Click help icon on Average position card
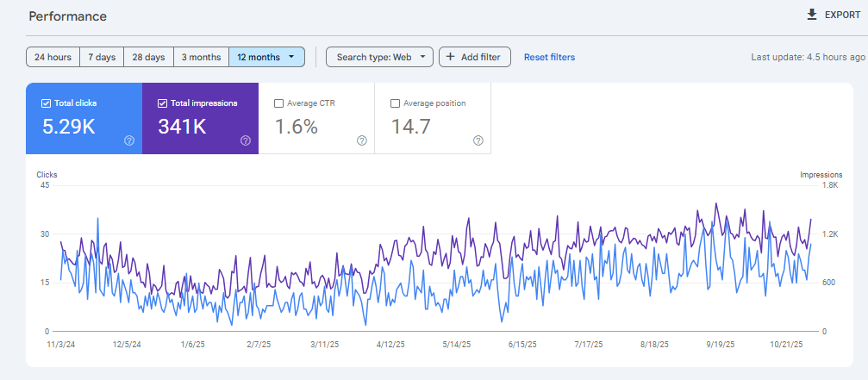 (478, 140)
